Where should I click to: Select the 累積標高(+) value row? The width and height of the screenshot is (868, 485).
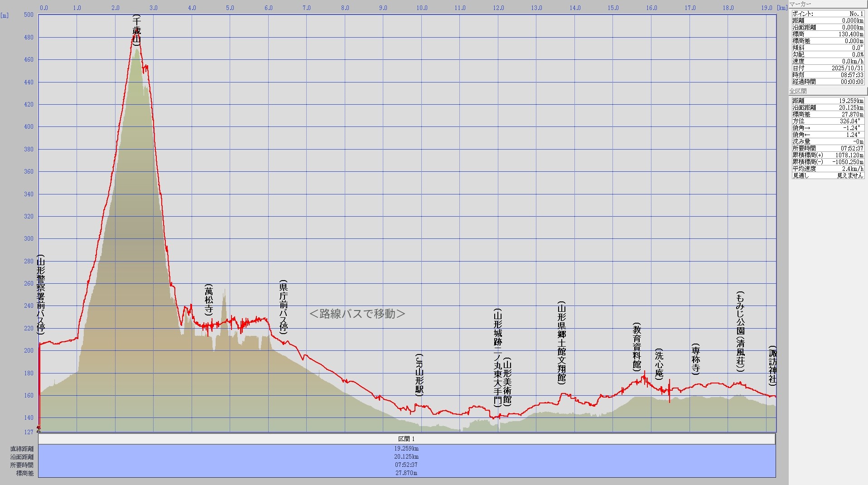(828, 155)
